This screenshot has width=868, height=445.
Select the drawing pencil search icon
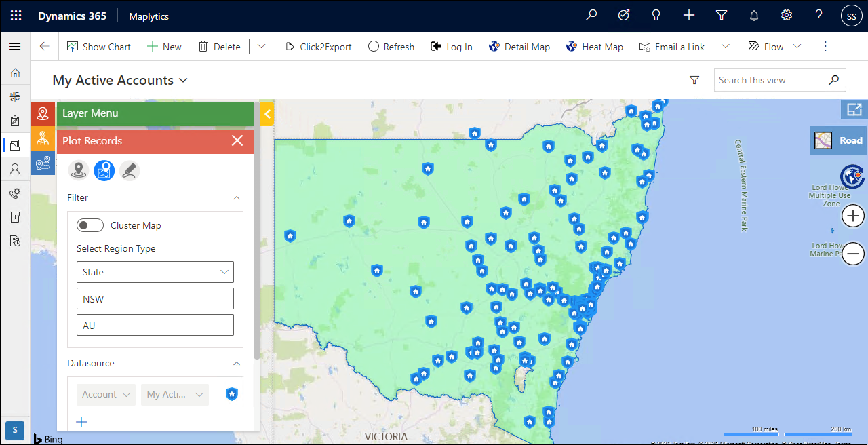(x=130, y=171)
